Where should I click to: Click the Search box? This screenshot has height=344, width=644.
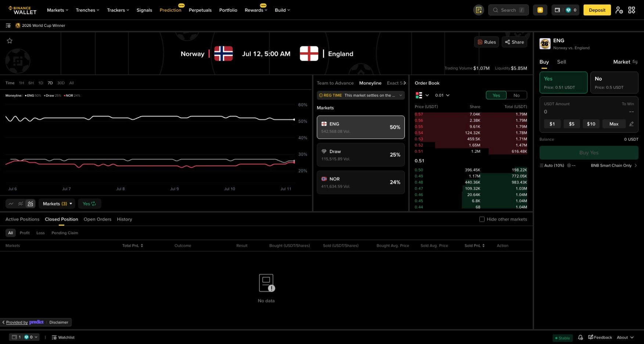click(x=508, y=10)
